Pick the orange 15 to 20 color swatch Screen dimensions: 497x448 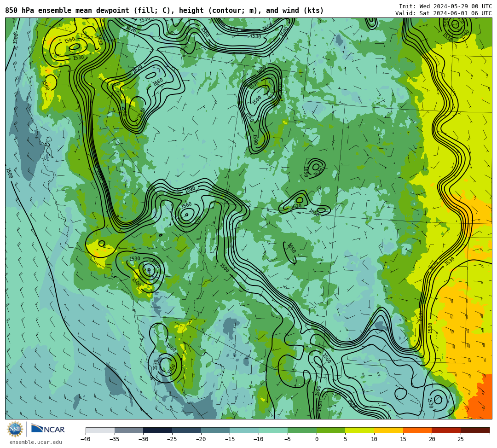(x=417, y=430)
